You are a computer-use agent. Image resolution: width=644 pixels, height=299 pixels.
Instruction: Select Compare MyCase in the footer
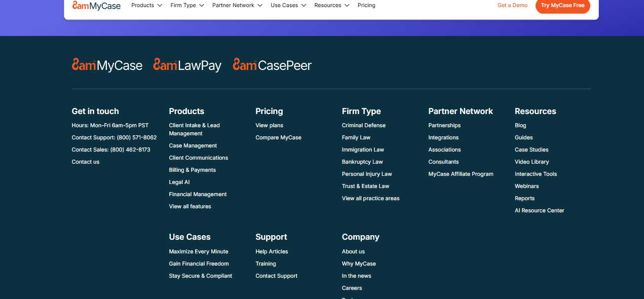(278, 137)
